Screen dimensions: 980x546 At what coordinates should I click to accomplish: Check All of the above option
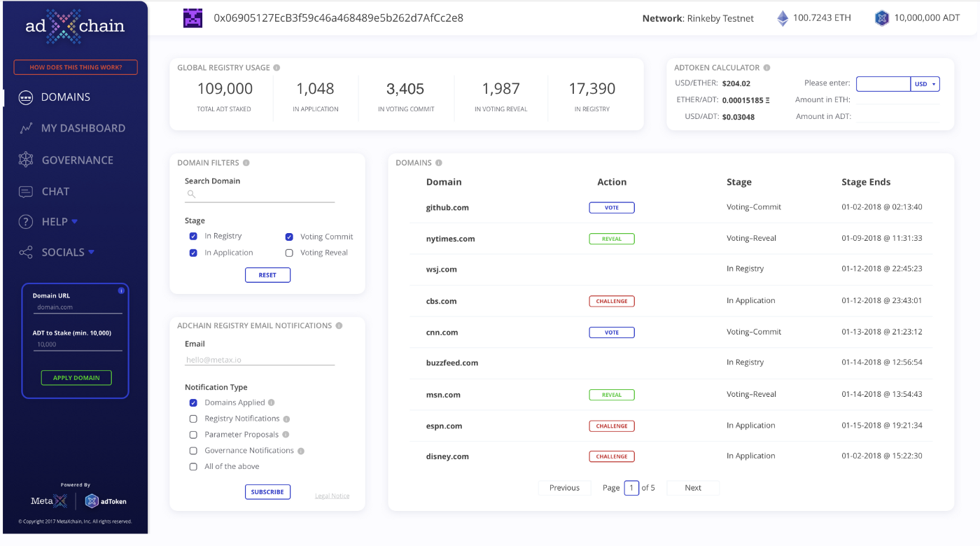click(x=193, y=467)
